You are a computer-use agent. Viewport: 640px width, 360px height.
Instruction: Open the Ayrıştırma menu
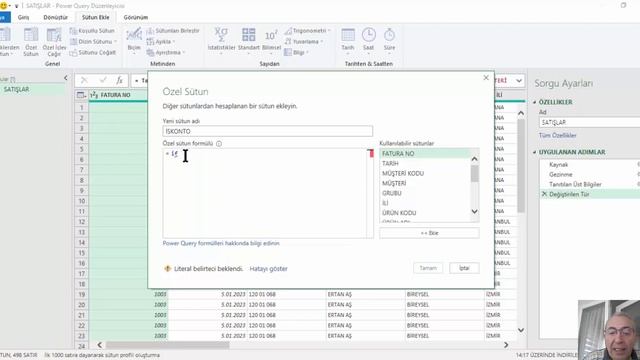pos(166,53)
